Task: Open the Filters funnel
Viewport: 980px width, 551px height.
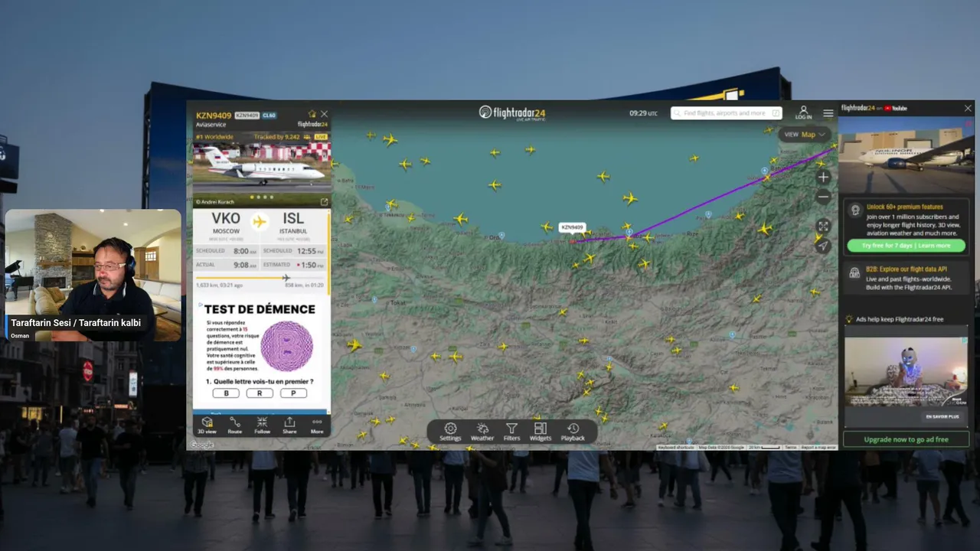Action: pyautogui.click(x=512, y=432)
